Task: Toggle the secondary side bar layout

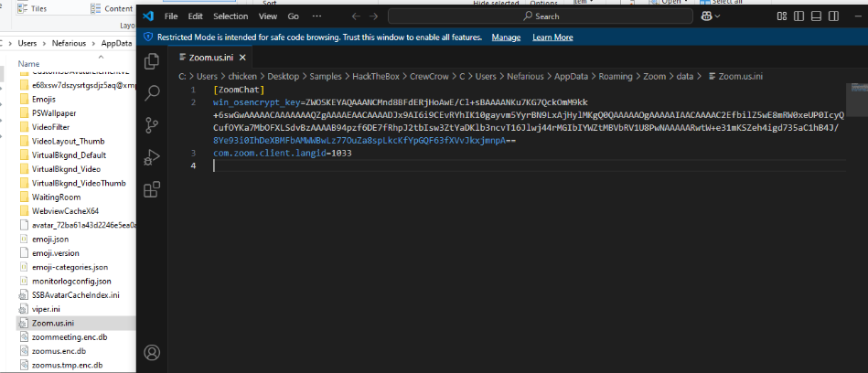Action: click(835, 16)
